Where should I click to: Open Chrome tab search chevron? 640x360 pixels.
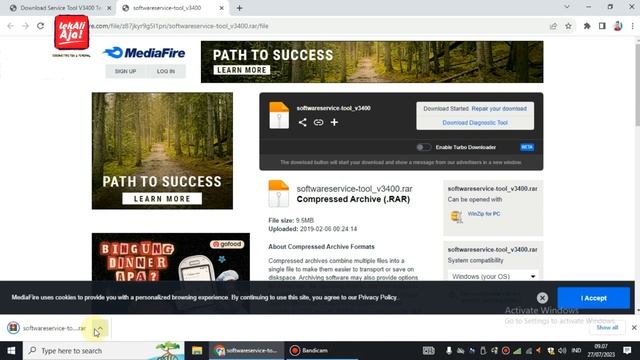pyautogui.click(x=567, y=7)
